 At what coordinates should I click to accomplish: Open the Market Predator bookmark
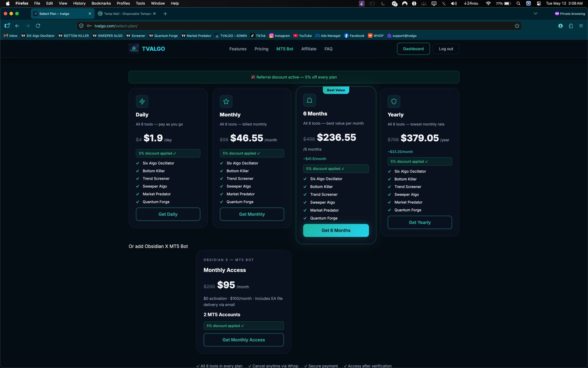pos(196,36)
